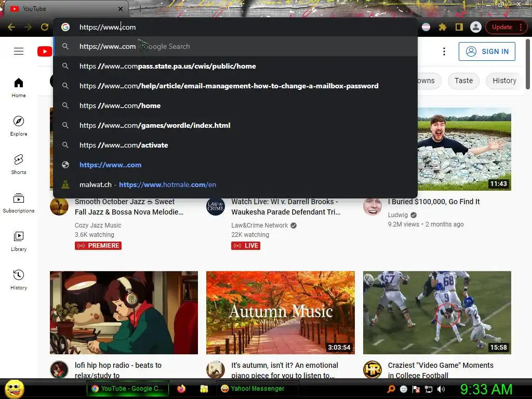
Task: Open the Autumn Music thumbnail
Action: coord(280,312)
